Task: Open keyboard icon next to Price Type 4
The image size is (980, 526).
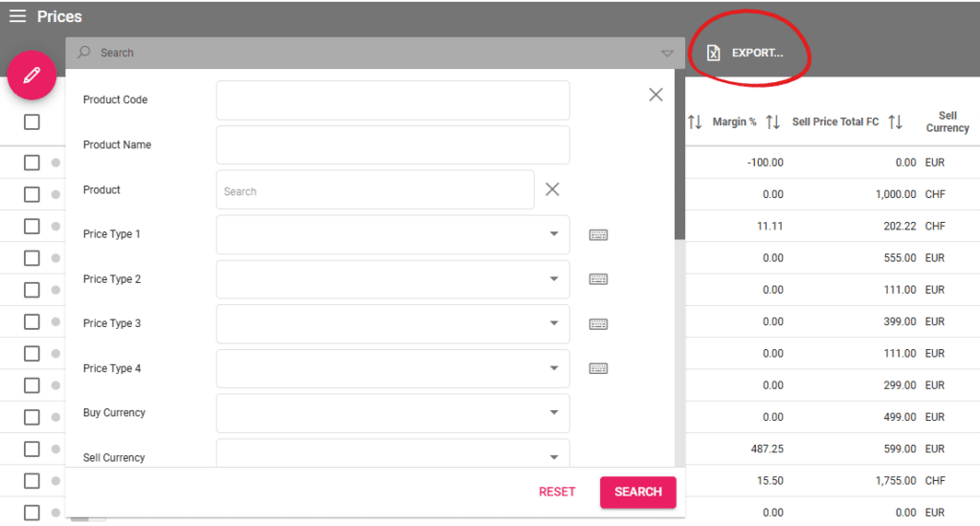Action: pos(598,368)
